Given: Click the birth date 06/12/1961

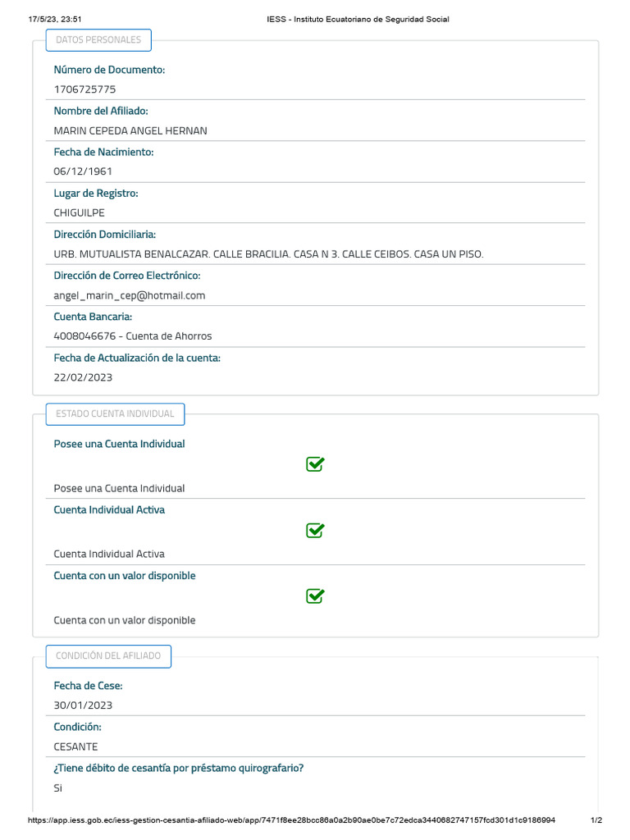Looking at the screenshot, I should click(x=83, y=171).
